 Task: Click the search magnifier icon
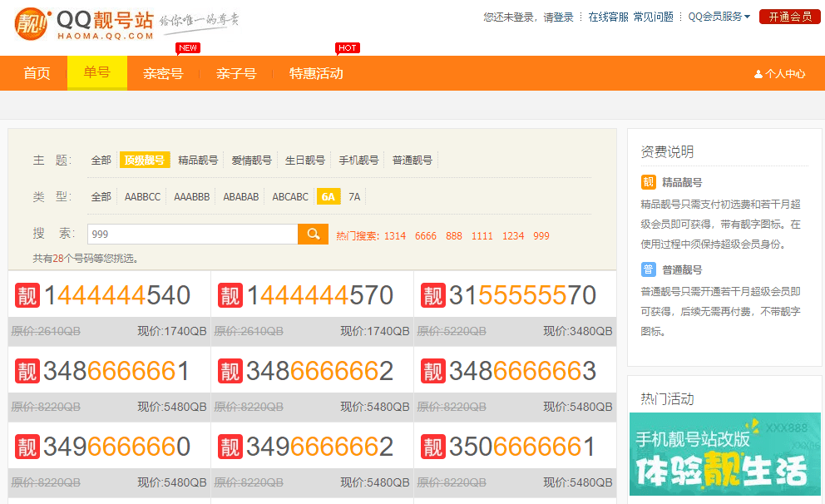(312, 235)
